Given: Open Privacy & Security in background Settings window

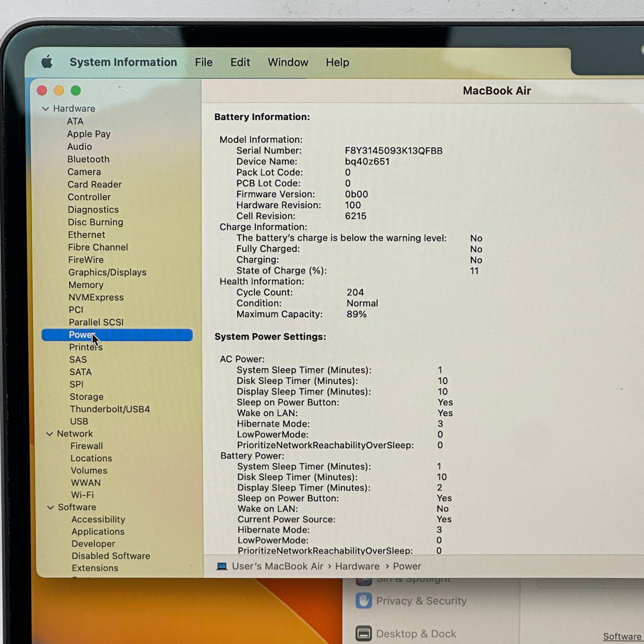Looking at the screenshot, I should [421, 601].
